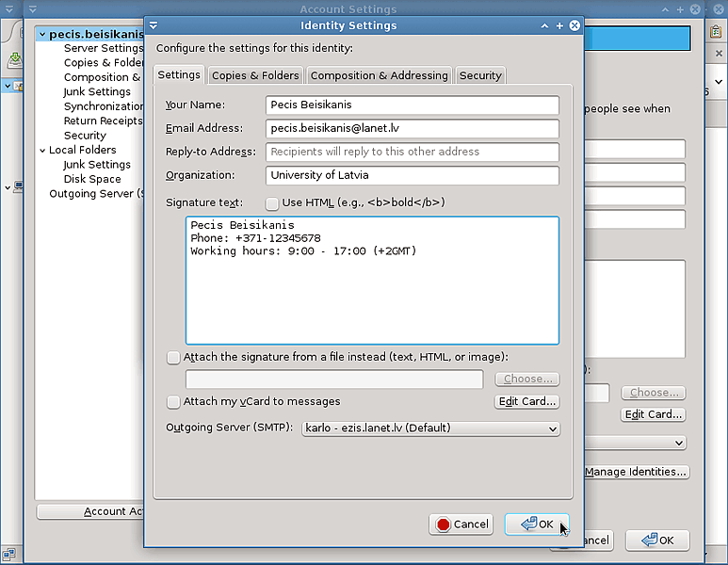Select the disabled Choose button in Identity Settings
This screenshot has height=565, width=728.
point(527,379)
